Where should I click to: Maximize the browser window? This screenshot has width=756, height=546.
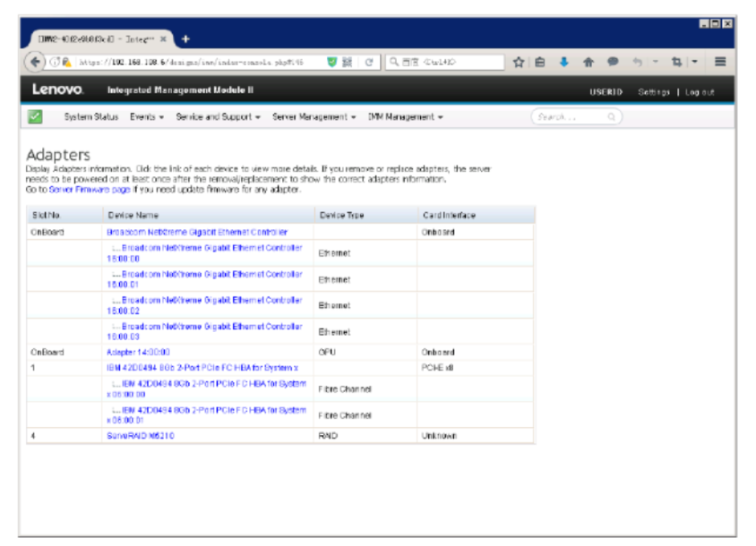716,23
